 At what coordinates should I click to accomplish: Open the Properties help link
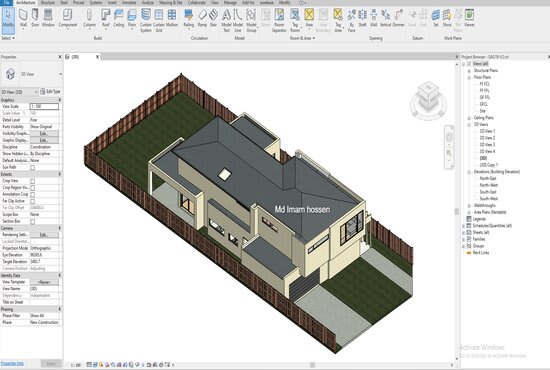coord(12,364)
